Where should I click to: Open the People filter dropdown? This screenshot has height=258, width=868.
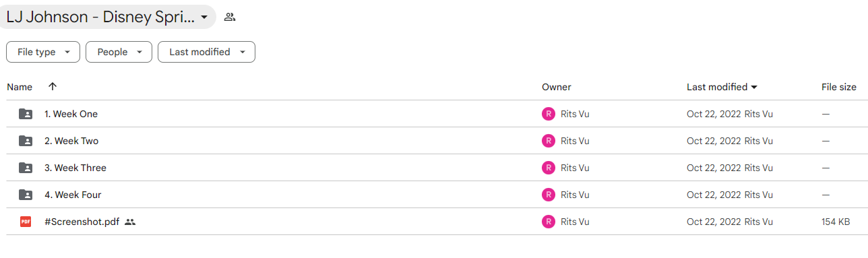click(x=119, y=52)
